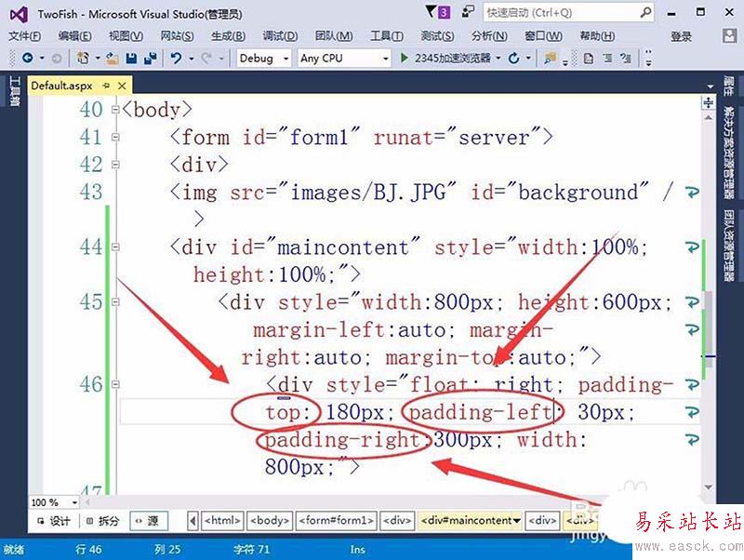The width and height of the screenshot is (744, 560).
Task: Click the Open File toolbar icon
Action: tap(112, 59)
